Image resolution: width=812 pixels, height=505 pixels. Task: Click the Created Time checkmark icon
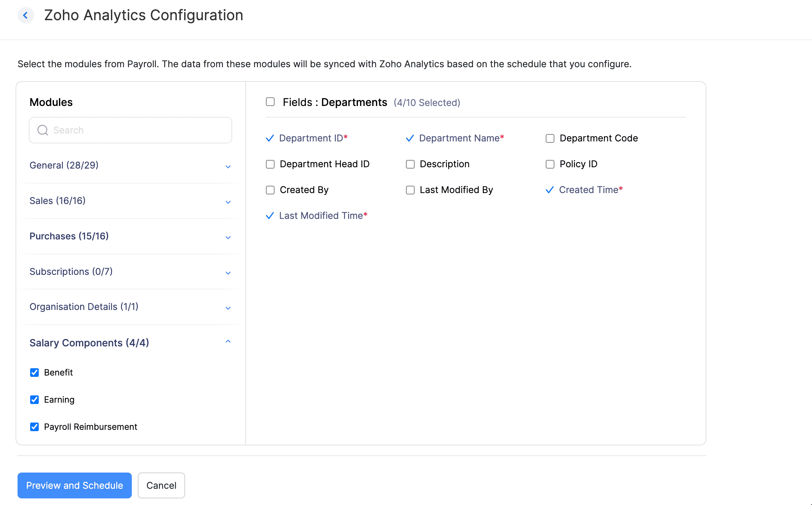(549, 190)
